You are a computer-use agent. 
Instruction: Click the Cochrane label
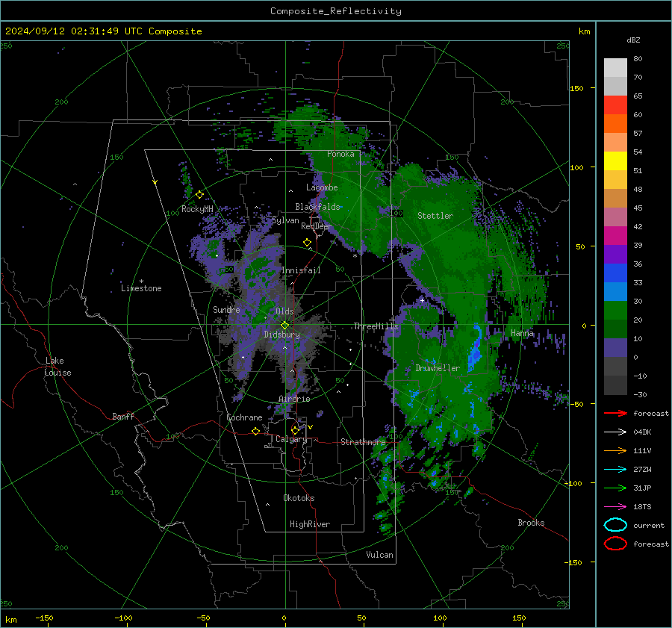244,417
